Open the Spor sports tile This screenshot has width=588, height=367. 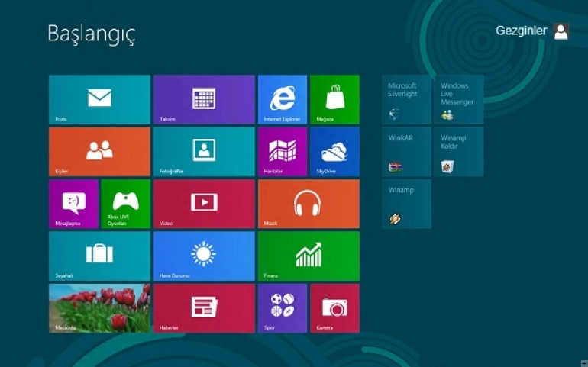283,308
